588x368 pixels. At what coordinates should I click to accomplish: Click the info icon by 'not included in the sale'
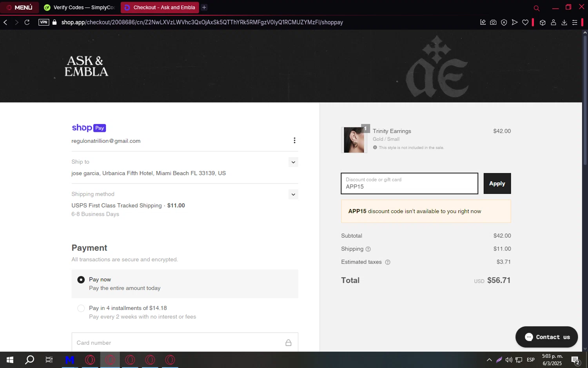tap(375, 148)
